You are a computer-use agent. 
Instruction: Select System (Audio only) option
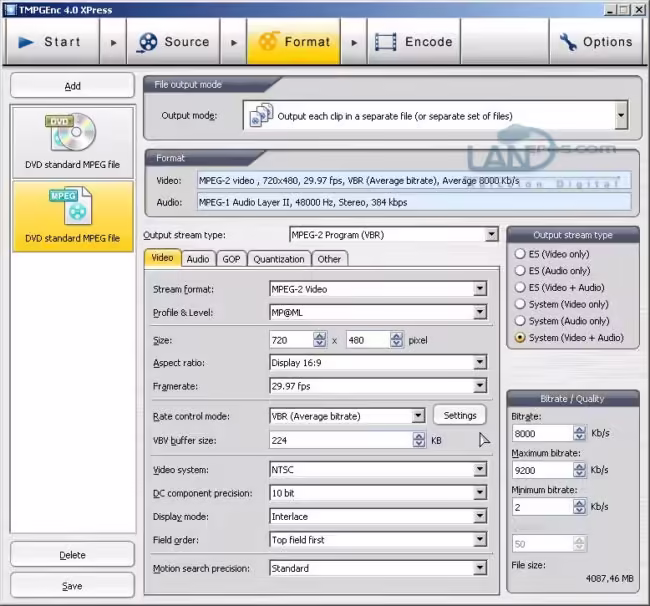(x=520, y=321)
